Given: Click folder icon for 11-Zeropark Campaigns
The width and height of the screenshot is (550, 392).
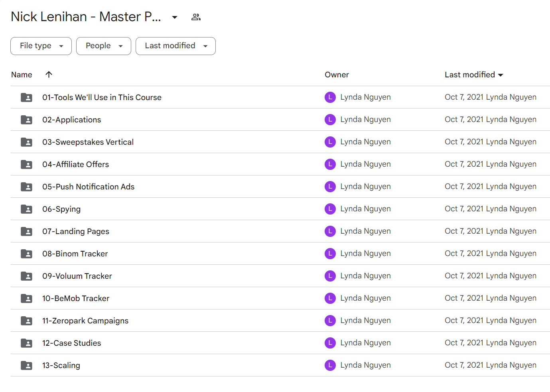Looking at the screenshot, I should [x=27, y=321].
